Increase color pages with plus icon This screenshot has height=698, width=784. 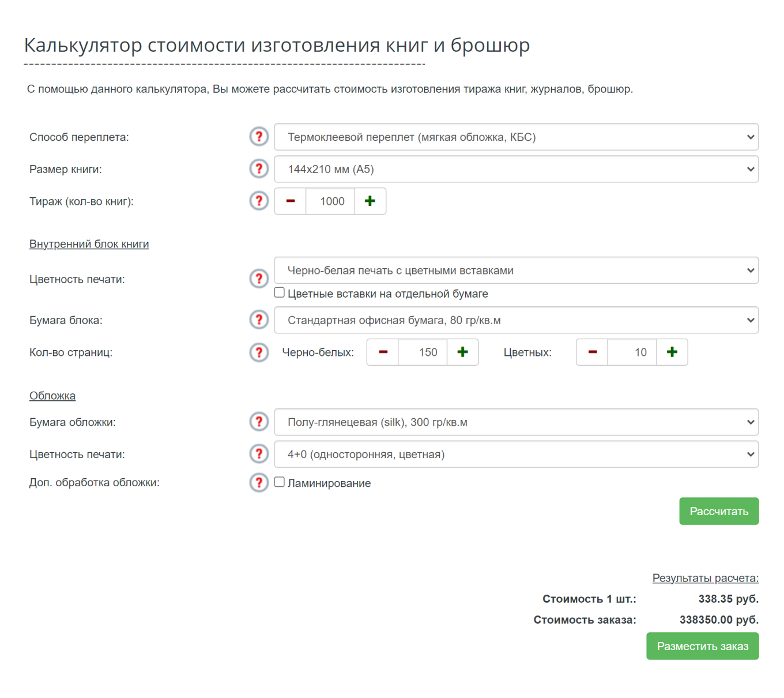pyautogui.click(x=672, y=352)
